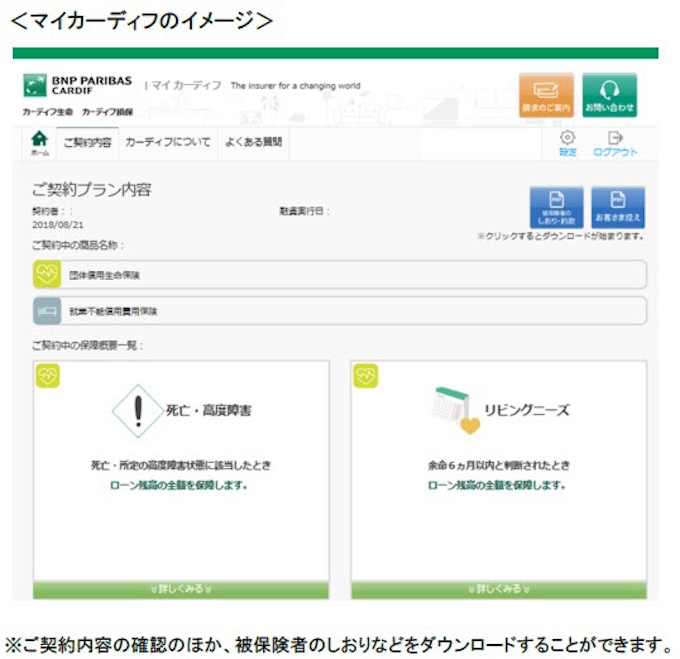Open the 設定 gear icon
The image size is (680, 659).
pos(567,141)
